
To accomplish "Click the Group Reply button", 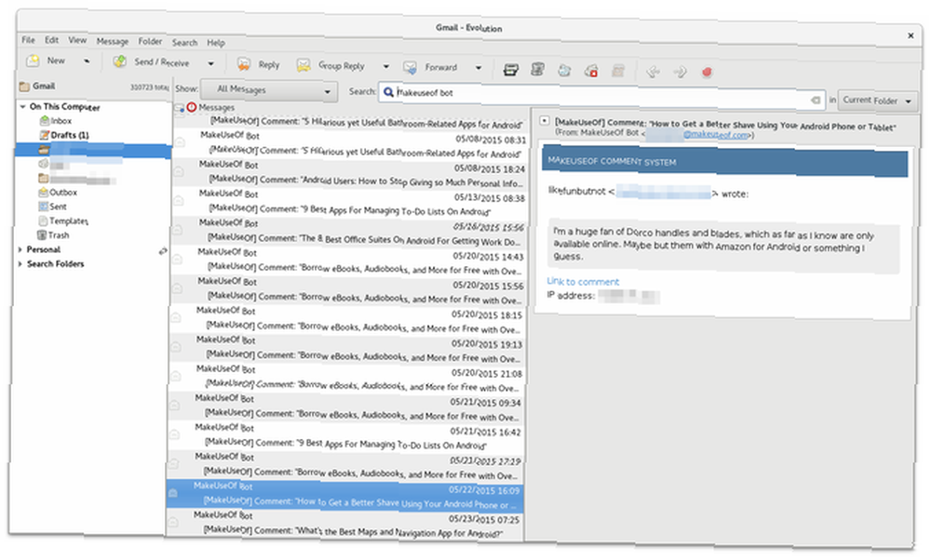I will click(x=331, y=65).
